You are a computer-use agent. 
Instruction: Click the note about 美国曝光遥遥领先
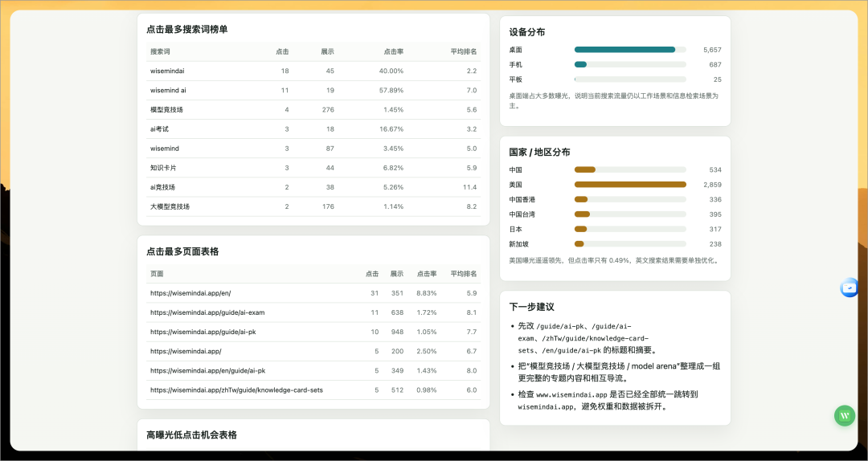tap(614, 260)
